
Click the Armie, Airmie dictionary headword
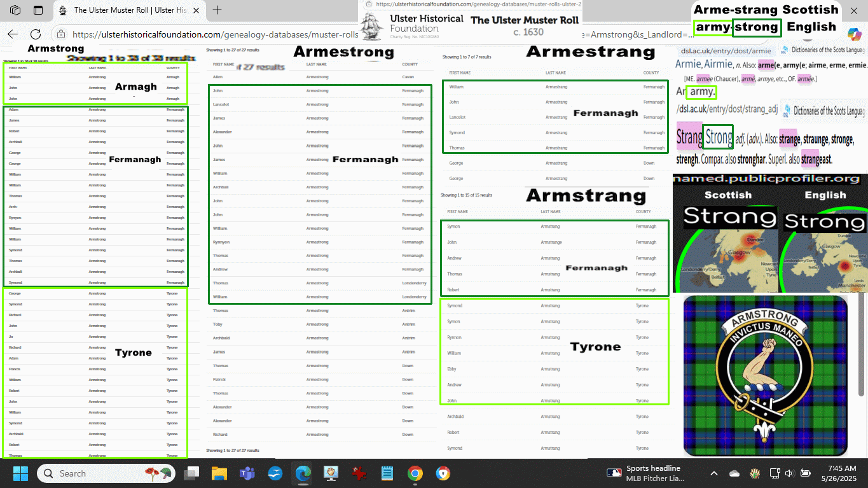tap(704, 64)
